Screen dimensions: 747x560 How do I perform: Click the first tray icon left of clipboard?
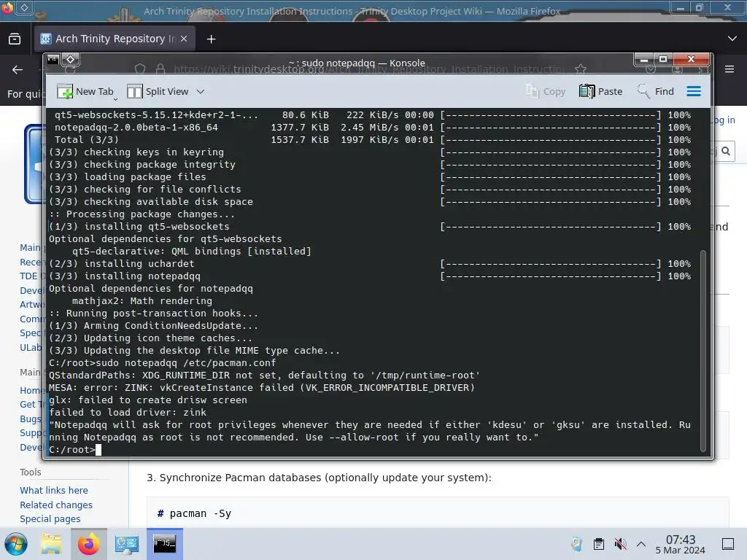[x=577, y=544]
